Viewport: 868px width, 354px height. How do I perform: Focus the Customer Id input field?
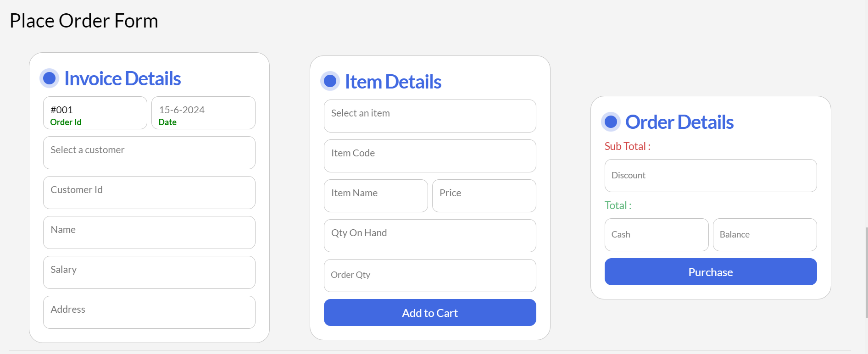click(x=149, y=193)
